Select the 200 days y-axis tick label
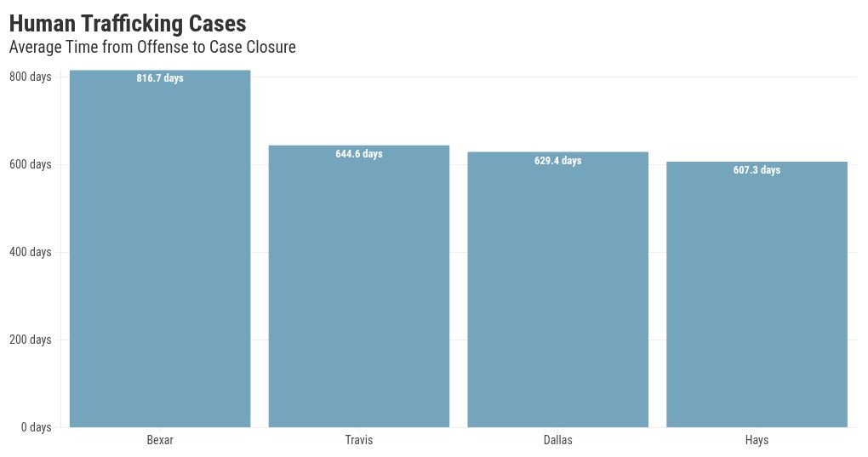 [x=31, y=340]
